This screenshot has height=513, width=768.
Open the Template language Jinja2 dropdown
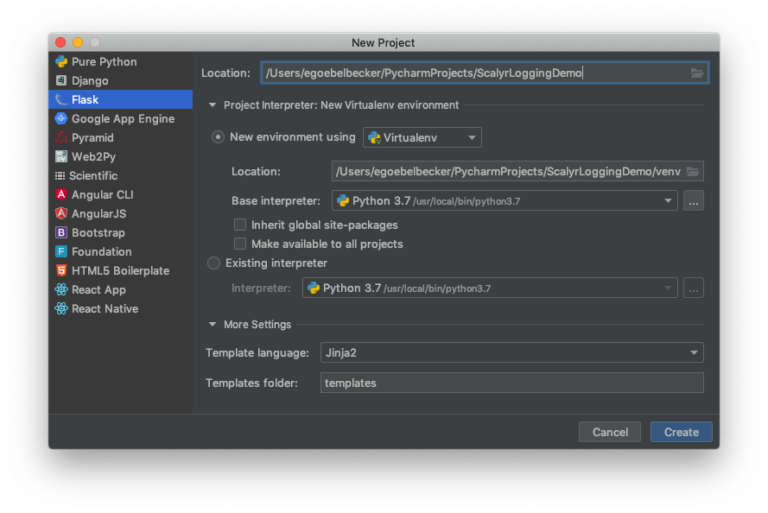click(x=512, y=353)
